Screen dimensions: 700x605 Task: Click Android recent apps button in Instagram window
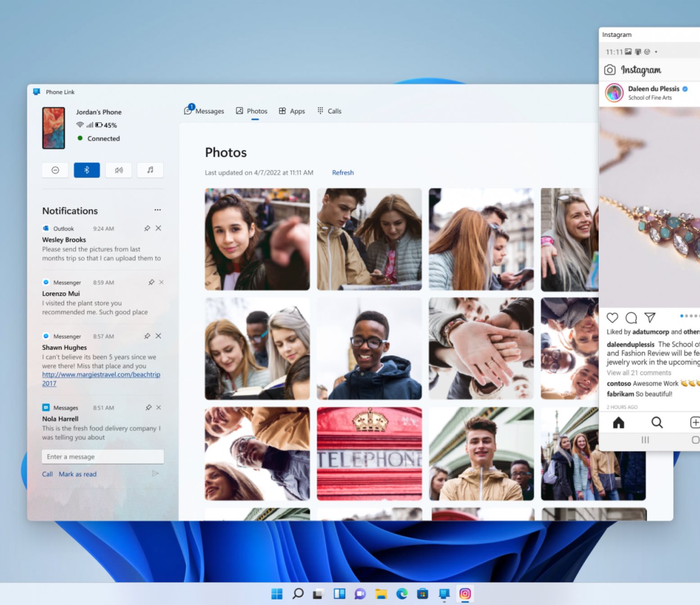[645, 439]
